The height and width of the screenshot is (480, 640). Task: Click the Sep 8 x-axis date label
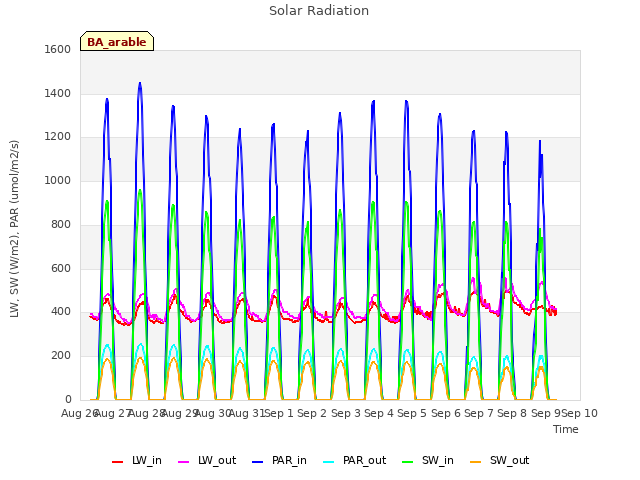point(512,413)
